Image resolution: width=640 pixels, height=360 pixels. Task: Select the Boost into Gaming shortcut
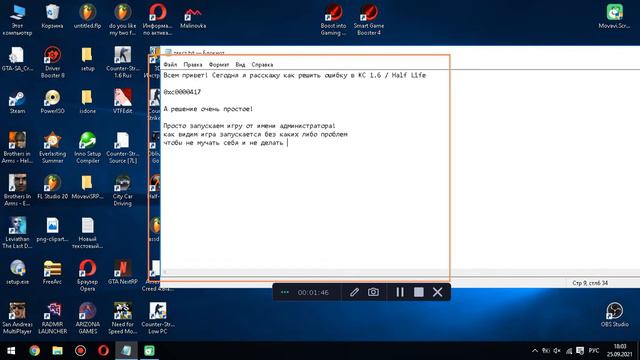(x=333, y=19)
